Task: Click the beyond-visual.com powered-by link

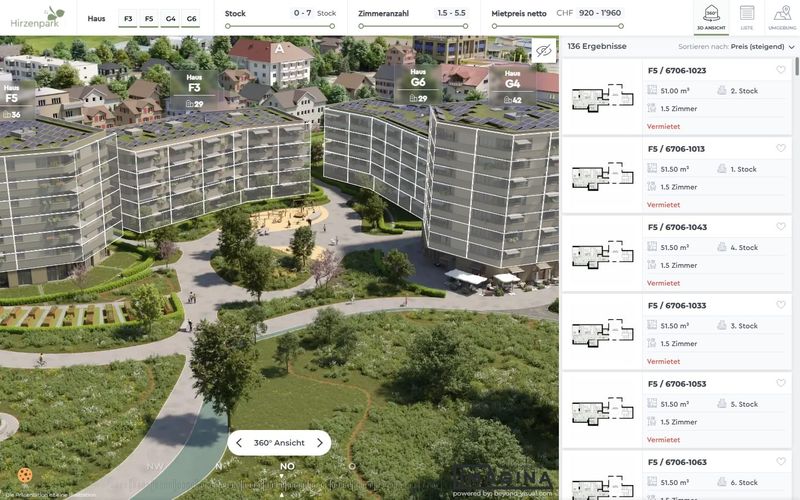Action: pos(503,493)
